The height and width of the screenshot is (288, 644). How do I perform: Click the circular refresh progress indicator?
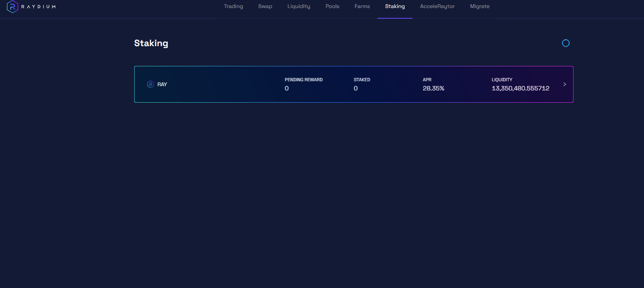566,43
